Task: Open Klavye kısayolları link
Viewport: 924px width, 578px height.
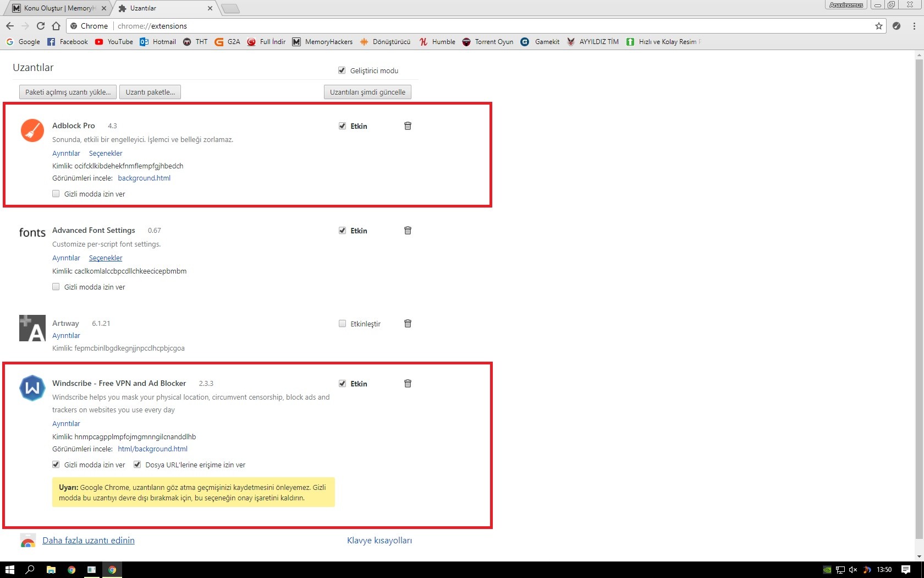Action: 380,541
